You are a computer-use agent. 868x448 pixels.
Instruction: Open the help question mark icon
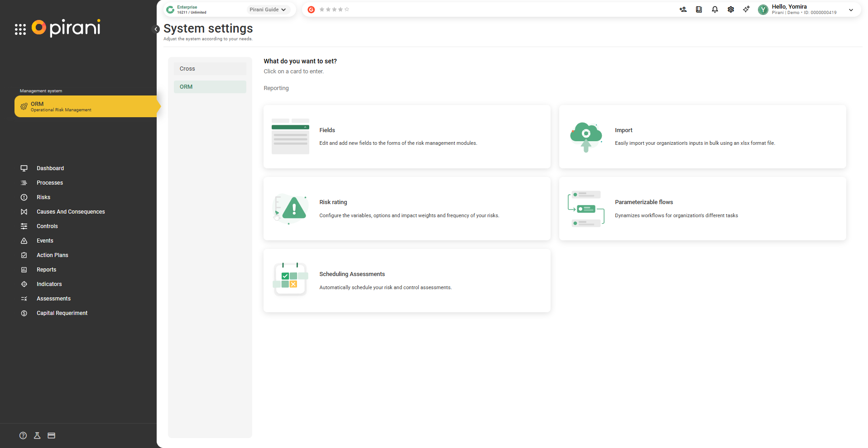(x=23, y=435)
